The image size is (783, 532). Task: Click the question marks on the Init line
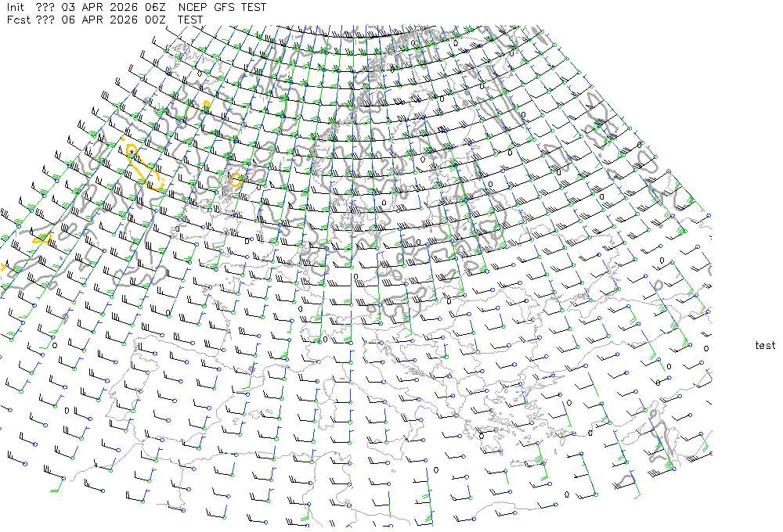click(45, 7)
